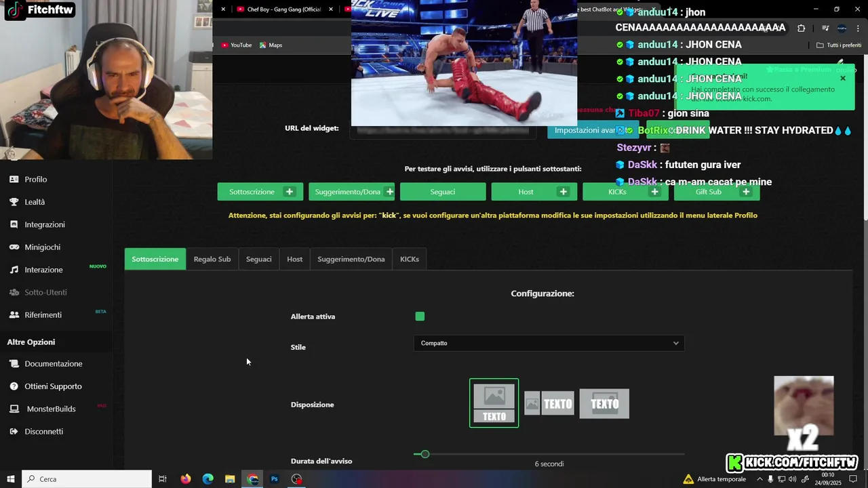Click the Documentazione clipboard icon
The image size is (868, 488).
tap(14, 364)
